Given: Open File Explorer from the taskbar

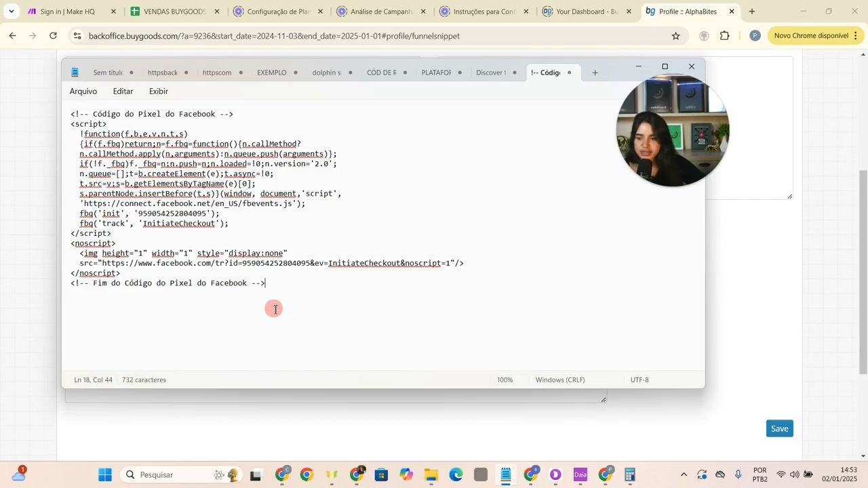Looking at the screenshot, I should click(431, 475).
